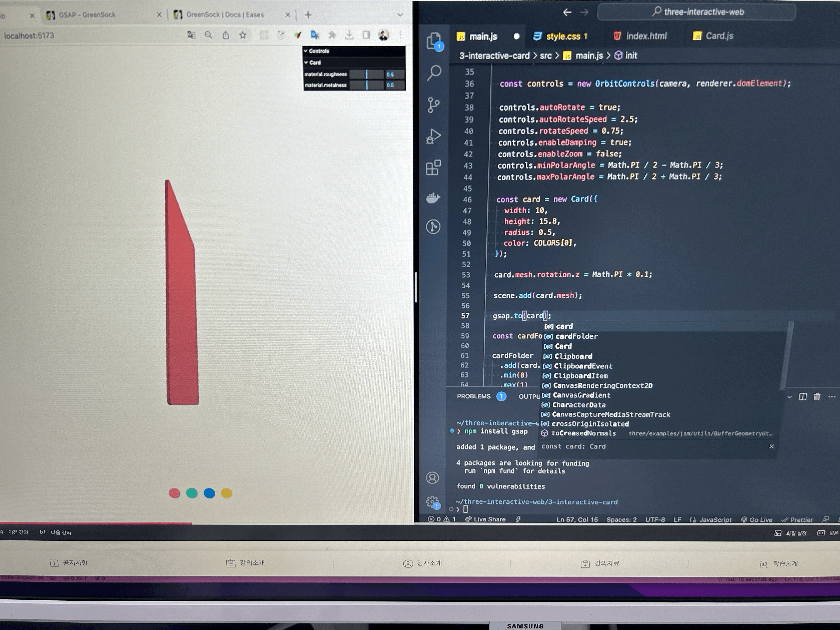Open the browser tab search chevron

pos(400,15)
